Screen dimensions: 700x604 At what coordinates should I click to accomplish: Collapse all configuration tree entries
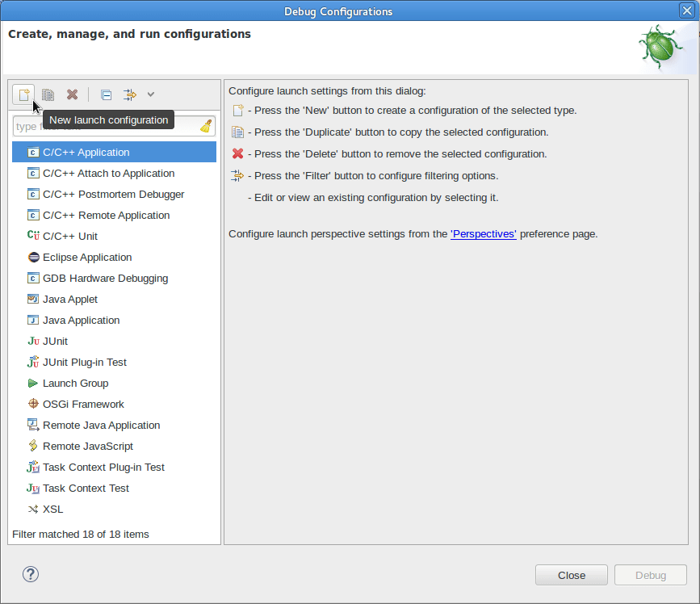coord(106,94)
